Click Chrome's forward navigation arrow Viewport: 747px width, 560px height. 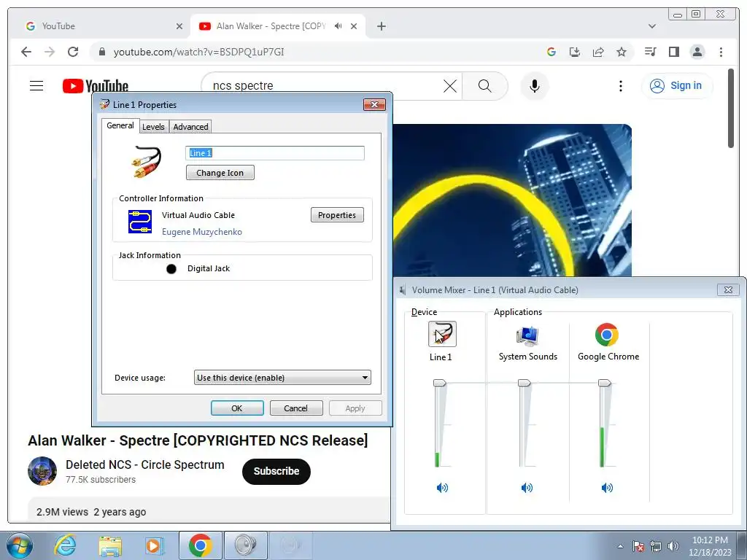pyautogui.click(x=50, y=52)
